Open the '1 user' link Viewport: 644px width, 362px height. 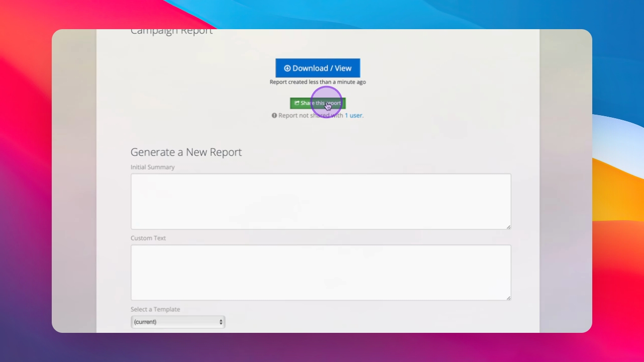pos(354,115)
